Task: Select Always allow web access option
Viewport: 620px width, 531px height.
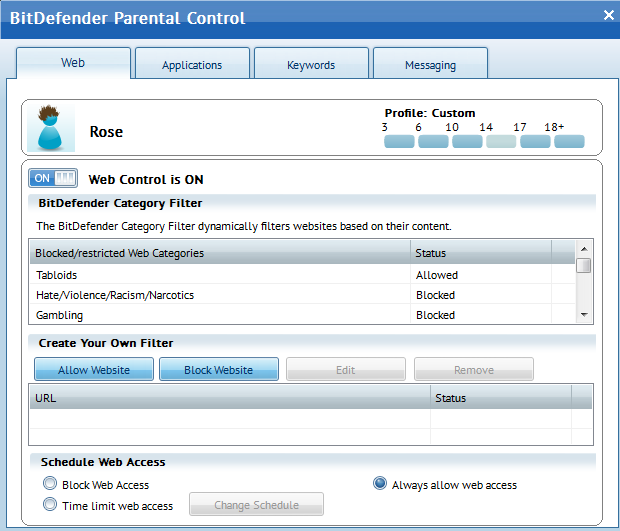Action: pos(380,484)
